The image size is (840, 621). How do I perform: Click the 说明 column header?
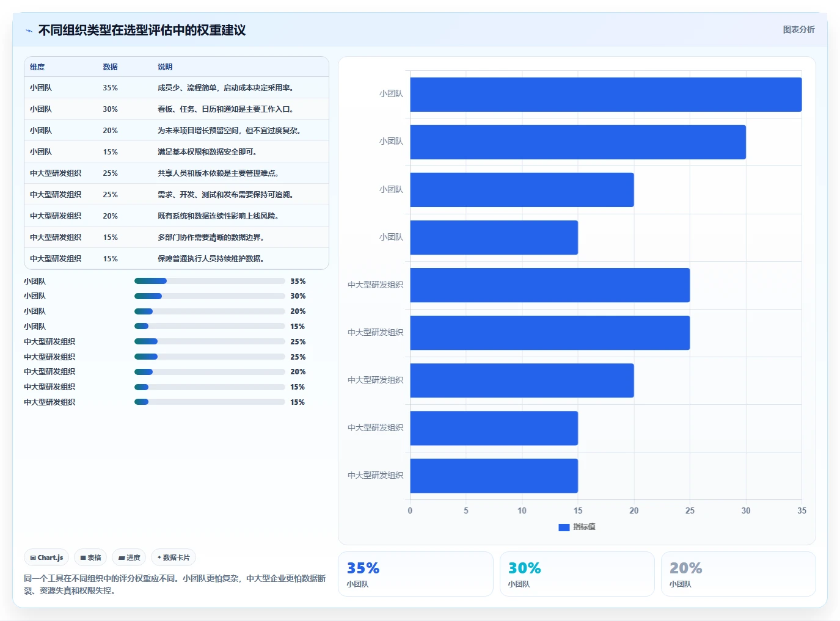tap(165, 67)
